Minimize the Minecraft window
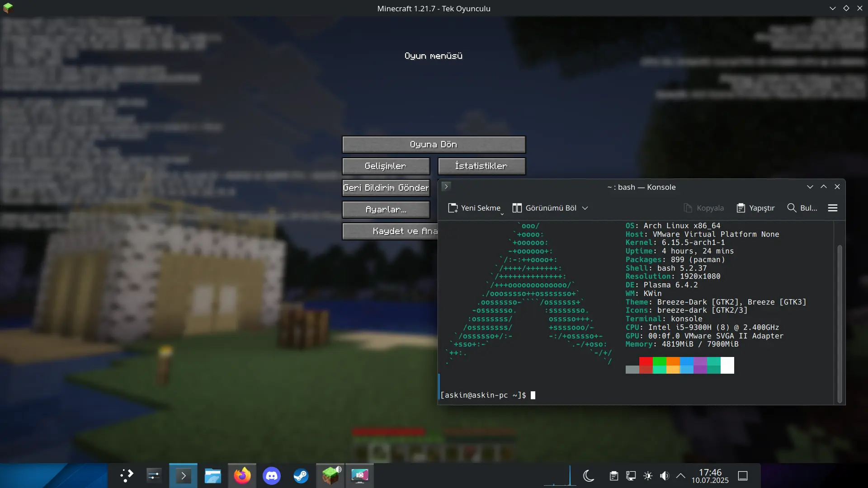The height and width of the screenshot is (488, 868). click(x=833, y=8)
